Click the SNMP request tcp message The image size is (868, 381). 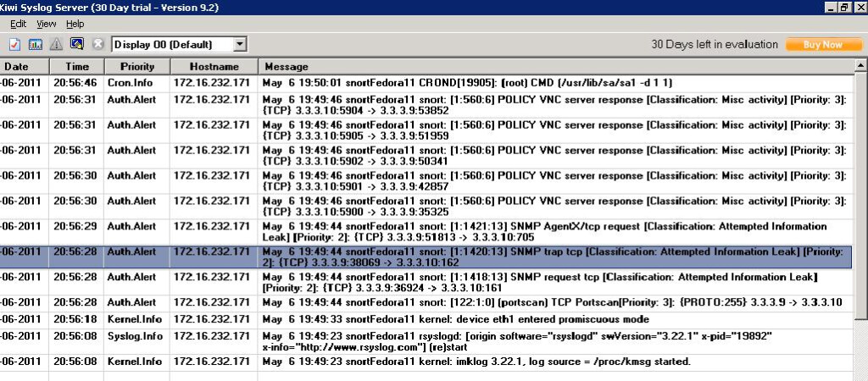(556, 283)
